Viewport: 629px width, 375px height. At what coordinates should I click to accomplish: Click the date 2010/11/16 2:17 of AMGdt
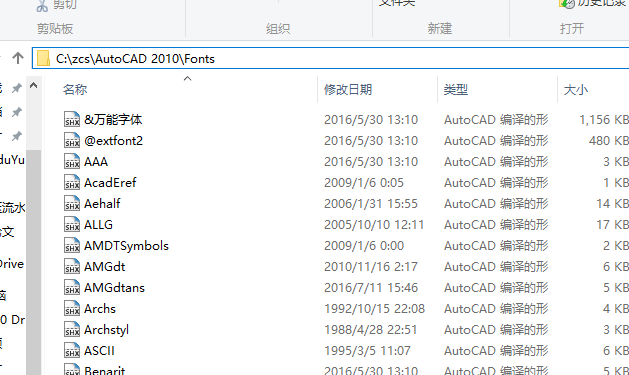(371, 267)
